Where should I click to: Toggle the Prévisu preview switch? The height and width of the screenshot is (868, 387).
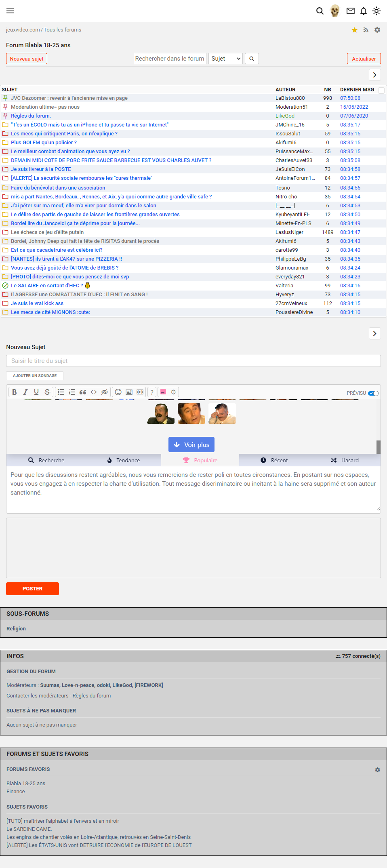point(373,393)
